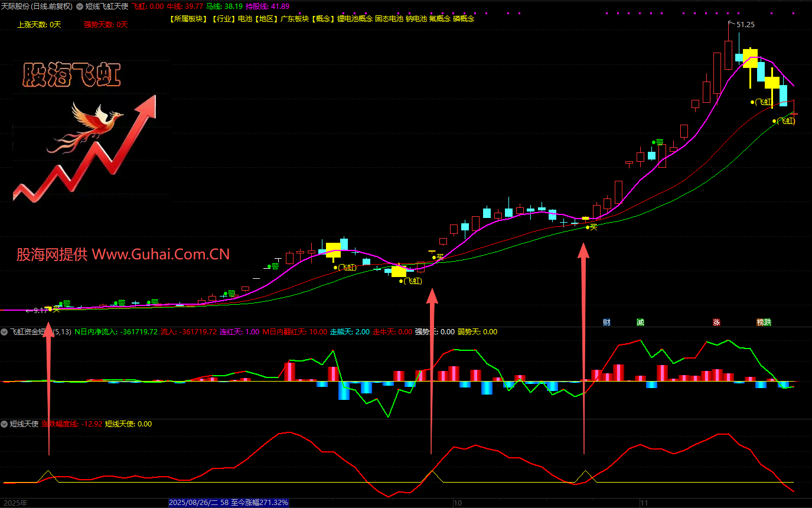812x508 pixels.
Task: Expand the 飞虹资金短线 indicator panel menu
Action: 5,332
